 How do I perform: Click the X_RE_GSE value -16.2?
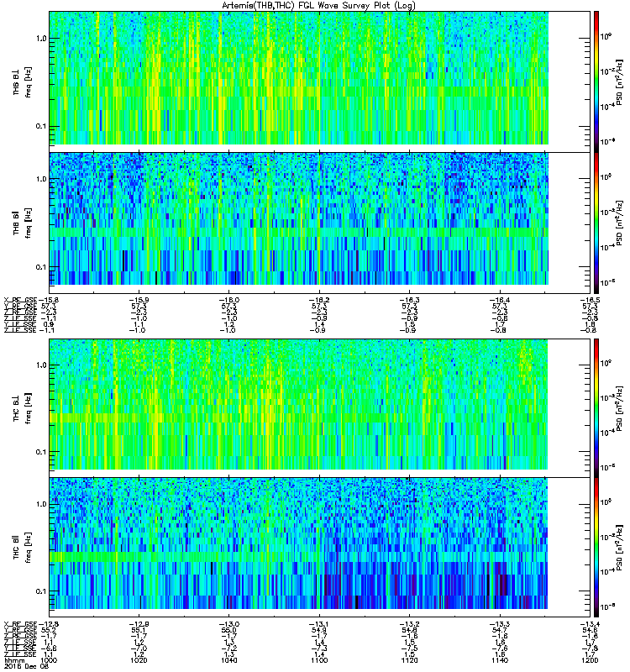[320, 300]
